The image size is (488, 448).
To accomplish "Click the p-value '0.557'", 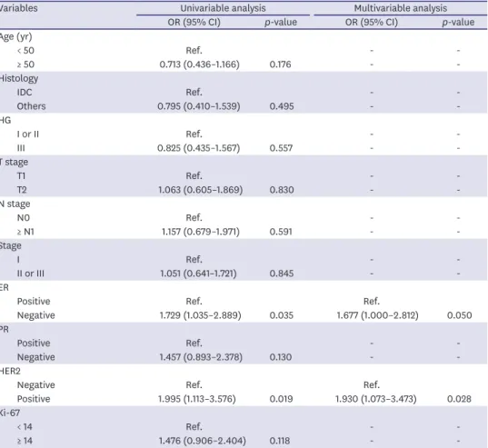I will click(281, 148).
